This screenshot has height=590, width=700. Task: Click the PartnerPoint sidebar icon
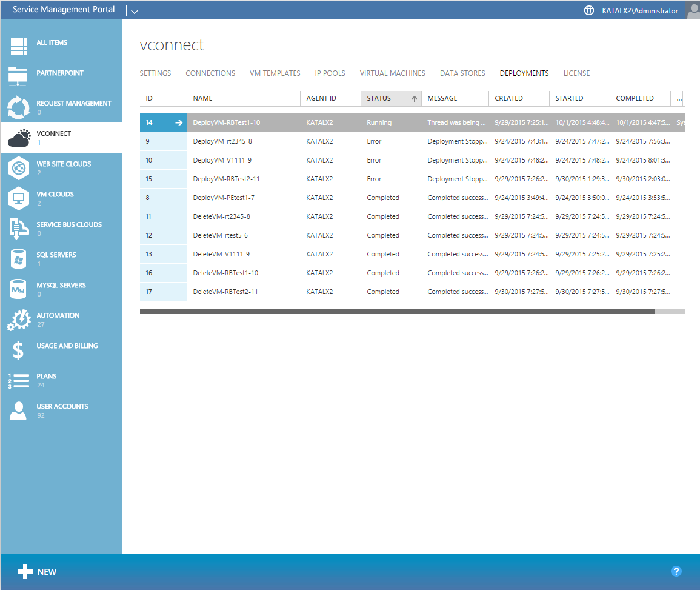(x=18, y=76)
